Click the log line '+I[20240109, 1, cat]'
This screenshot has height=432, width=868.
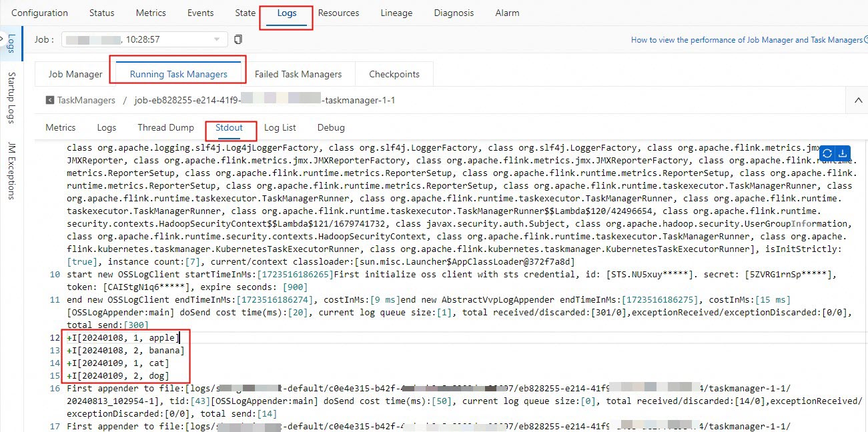117,363
